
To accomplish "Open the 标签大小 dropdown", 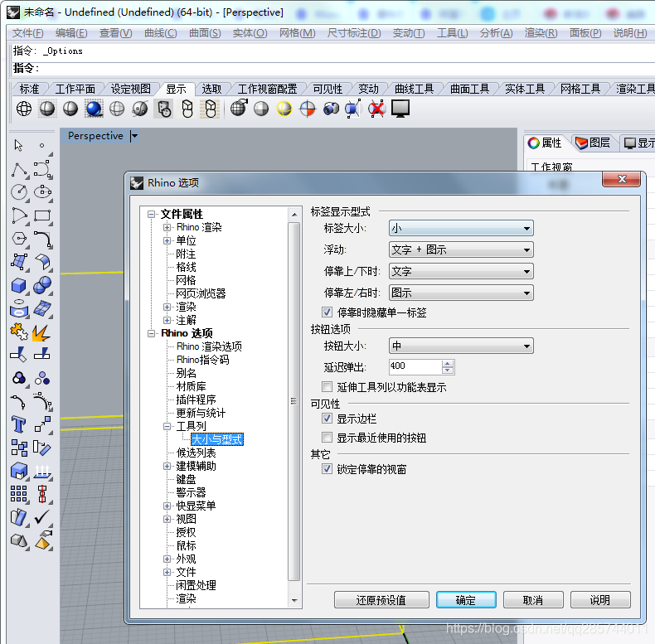I will (x=461, y=228).
